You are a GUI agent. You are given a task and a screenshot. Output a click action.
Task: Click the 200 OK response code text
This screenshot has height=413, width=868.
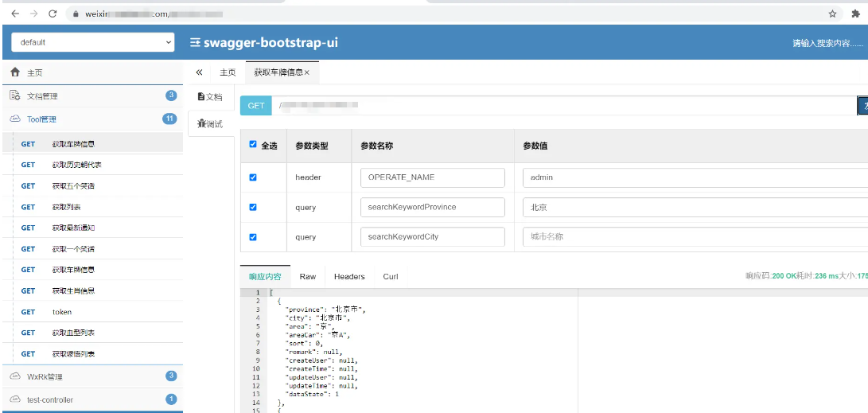(x=786, y=275)
